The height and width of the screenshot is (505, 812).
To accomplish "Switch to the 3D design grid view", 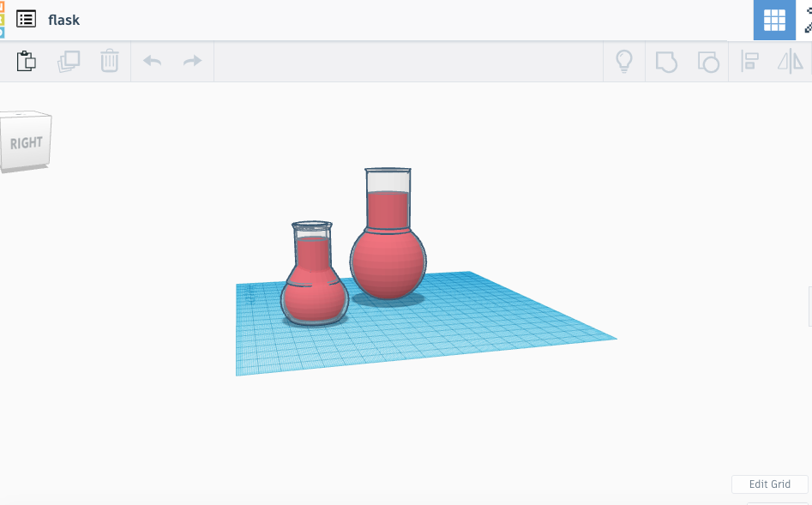I will (774, 20).
